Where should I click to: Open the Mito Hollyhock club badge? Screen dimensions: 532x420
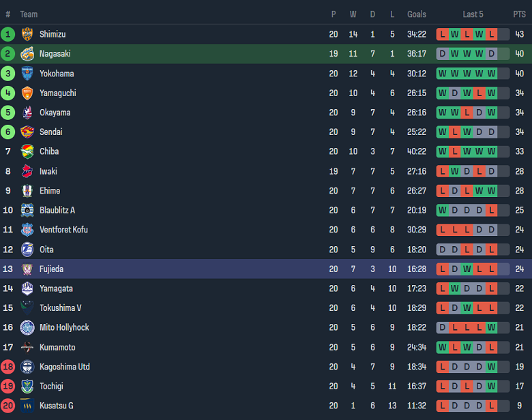(x=27, y=327)
